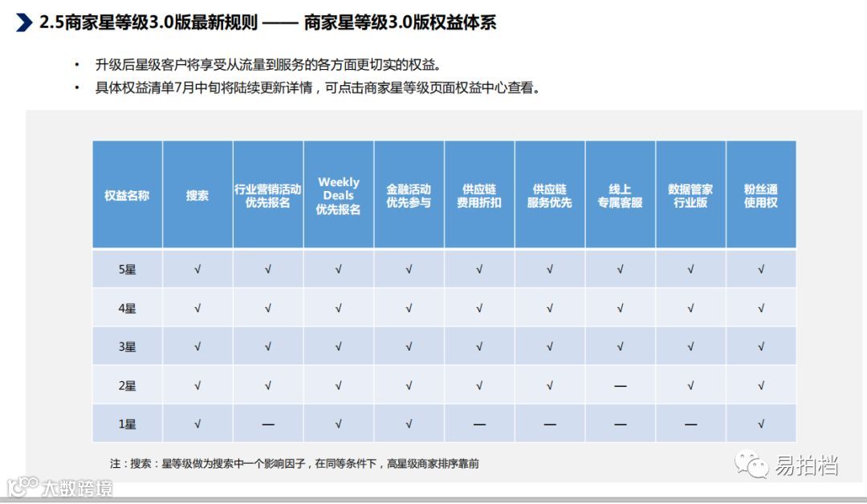
Task: Click the 1星 dash under 供应链费用折扣
Action: coord(478,425)
